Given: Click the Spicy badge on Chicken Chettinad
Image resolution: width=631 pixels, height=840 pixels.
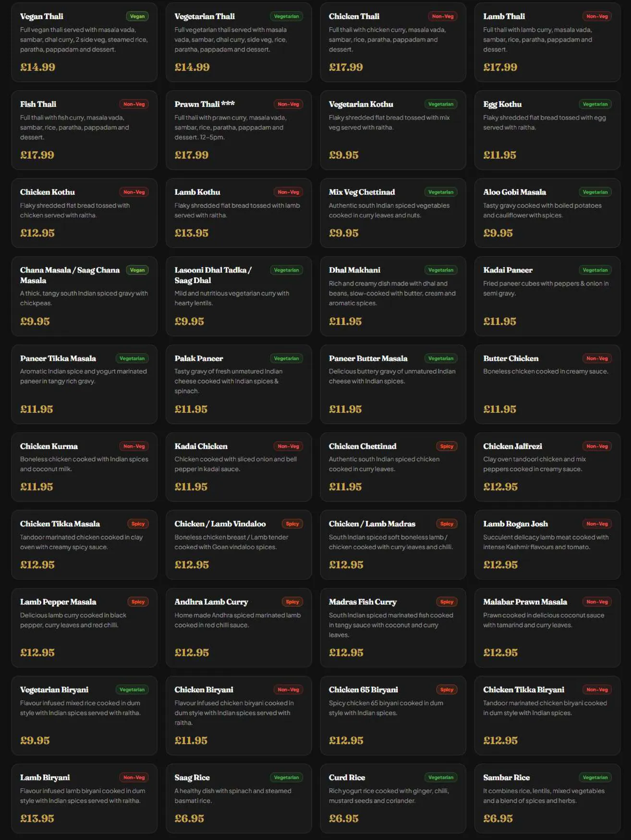Looking at the screenshot, I should pos(447,446).
